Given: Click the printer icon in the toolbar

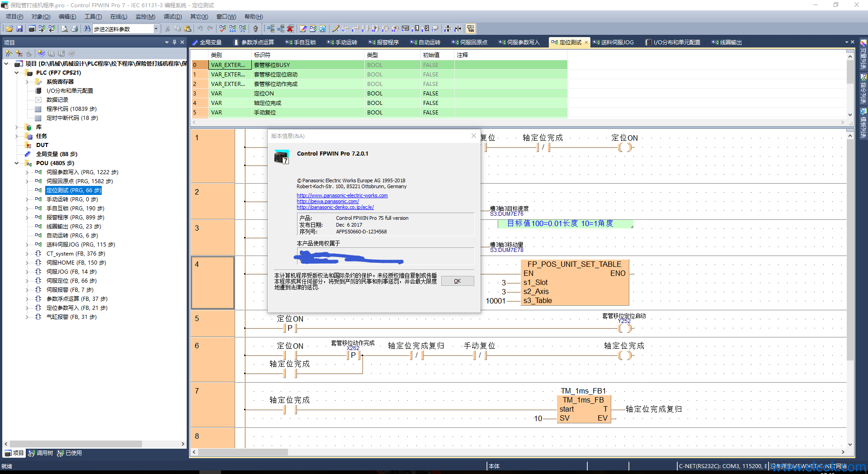Looking at the screenshot, I should [x=75, y=28].
